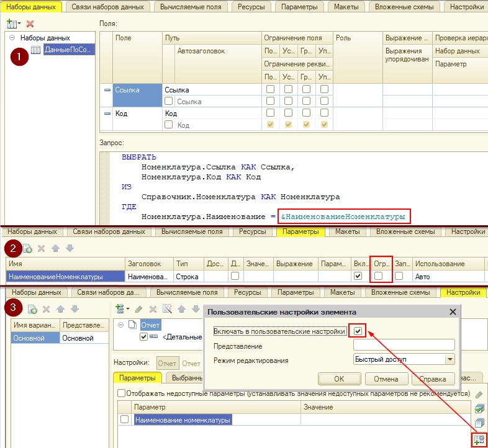Image resolution: width=488 pixels, height=448 pixels.
Task: Open settings wizard icon above Отчет tree
Action: (x=168, y=308)
